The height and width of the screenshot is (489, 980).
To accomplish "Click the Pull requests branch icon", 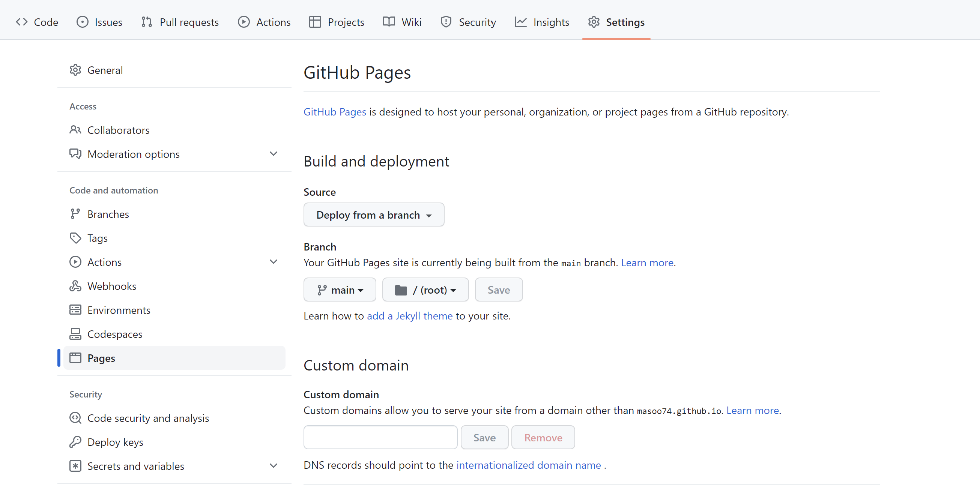I will pyautogui.click(x=147, y=22).
